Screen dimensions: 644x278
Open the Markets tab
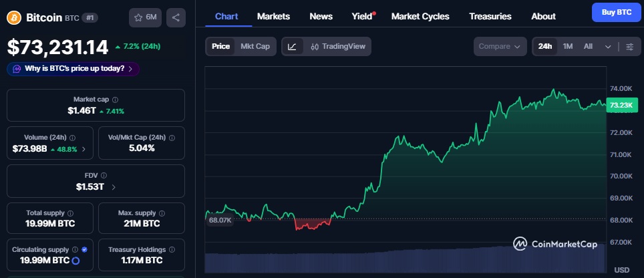tap(273, 16)
